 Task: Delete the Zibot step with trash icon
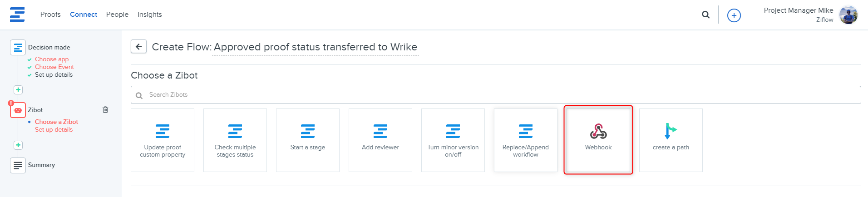pyautogui.click(x=105, y=109)
